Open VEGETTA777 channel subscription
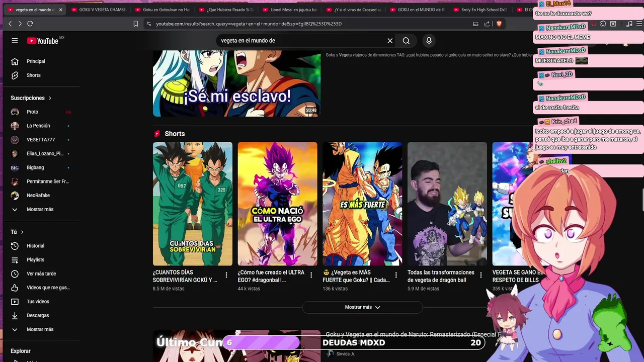The image size is (644, 362). [x=40, y=140]
